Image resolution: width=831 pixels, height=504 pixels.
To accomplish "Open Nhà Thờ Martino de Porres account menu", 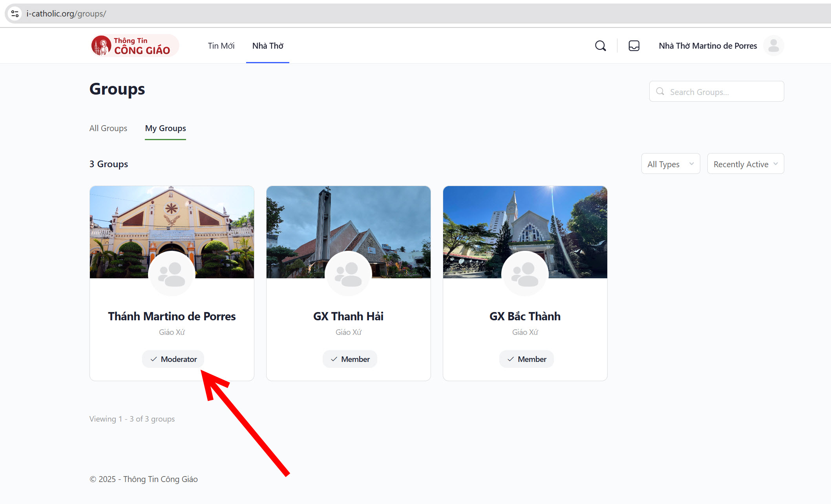I will click(x=707, y=46).
